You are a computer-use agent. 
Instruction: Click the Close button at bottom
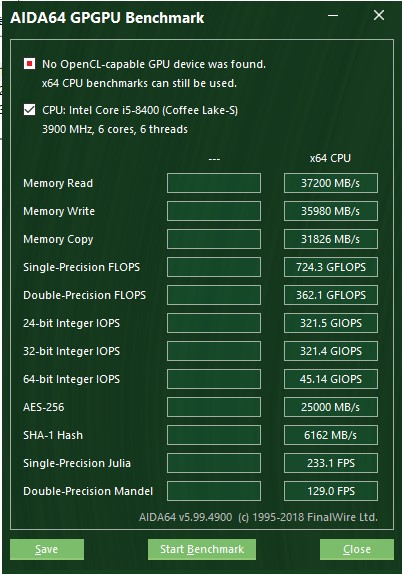tap(357, 549)
